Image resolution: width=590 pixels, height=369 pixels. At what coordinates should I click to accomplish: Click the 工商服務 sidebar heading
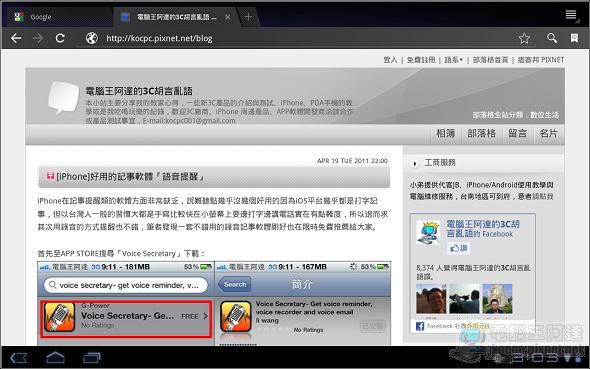440,163
